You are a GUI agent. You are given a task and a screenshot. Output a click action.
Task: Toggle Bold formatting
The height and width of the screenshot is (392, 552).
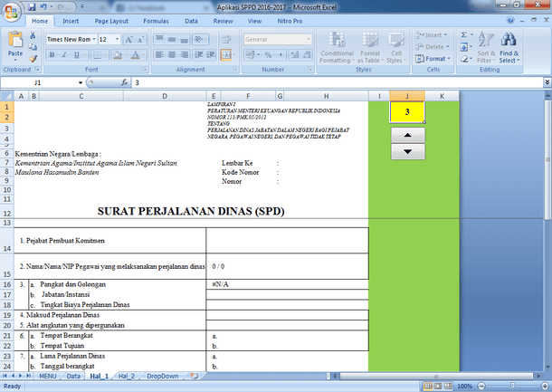tap(52, 55)
